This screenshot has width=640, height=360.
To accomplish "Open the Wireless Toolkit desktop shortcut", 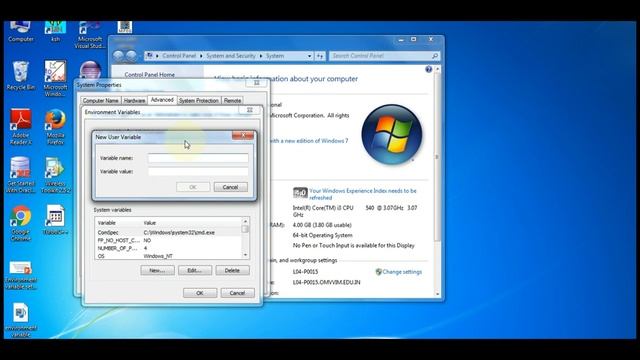I will (x=56, y=175).
